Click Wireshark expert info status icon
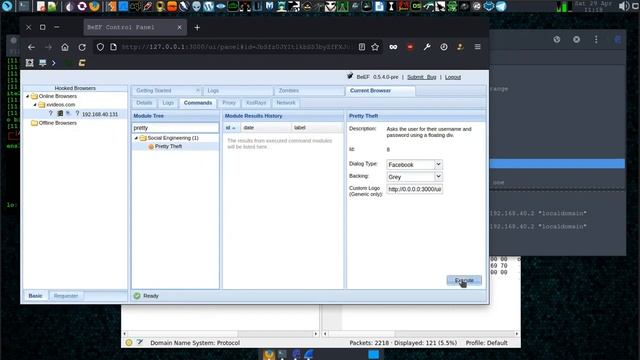The image size is (640, 360). (x=129, y=343)
